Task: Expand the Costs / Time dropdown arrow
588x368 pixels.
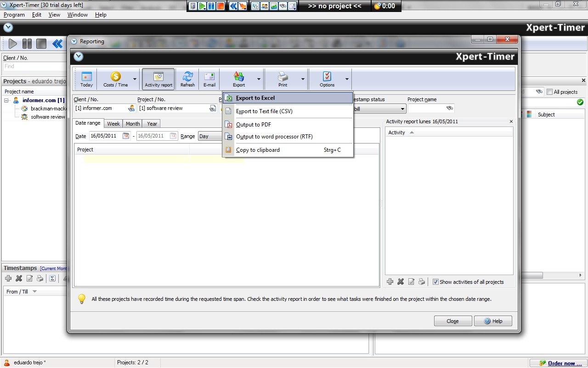Action: point(135,79)
